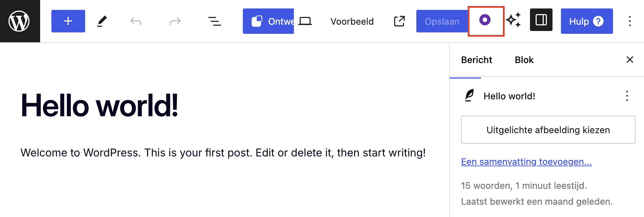
Task: Click the Hulp help button
Action: point(586,21)
